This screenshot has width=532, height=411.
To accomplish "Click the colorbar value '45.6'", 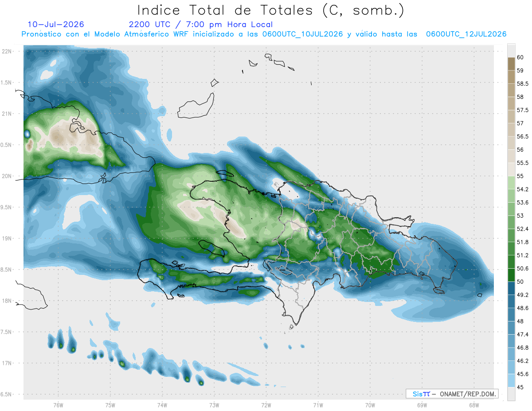I will (523, 374).
